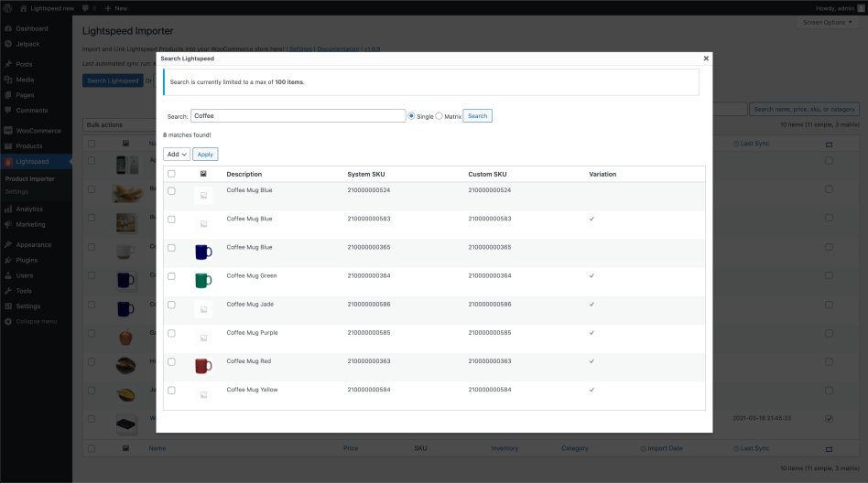Image resolution: width=868 pixels, height=483 pixels.
Task: Click the System SKU column header
Action: [366, 174]
